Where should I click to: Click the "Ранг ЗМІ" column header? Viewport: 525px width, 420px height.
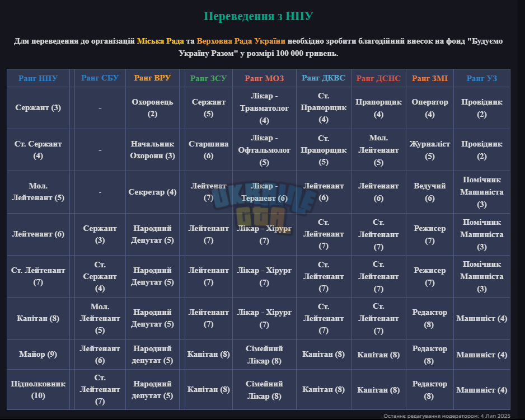pos(430,78)
